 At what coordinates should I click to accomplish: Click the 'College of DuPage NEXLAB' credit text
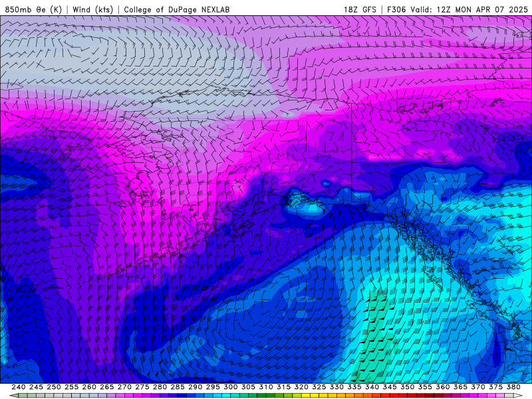click(x=177, y=9)
